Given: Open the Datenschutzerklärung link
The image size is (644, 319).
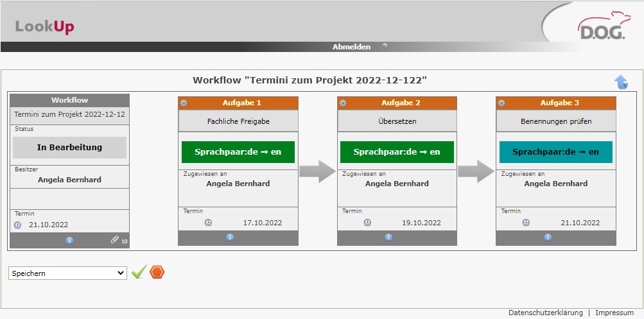Looking at the screenshot, I should [x=545, y=313].
